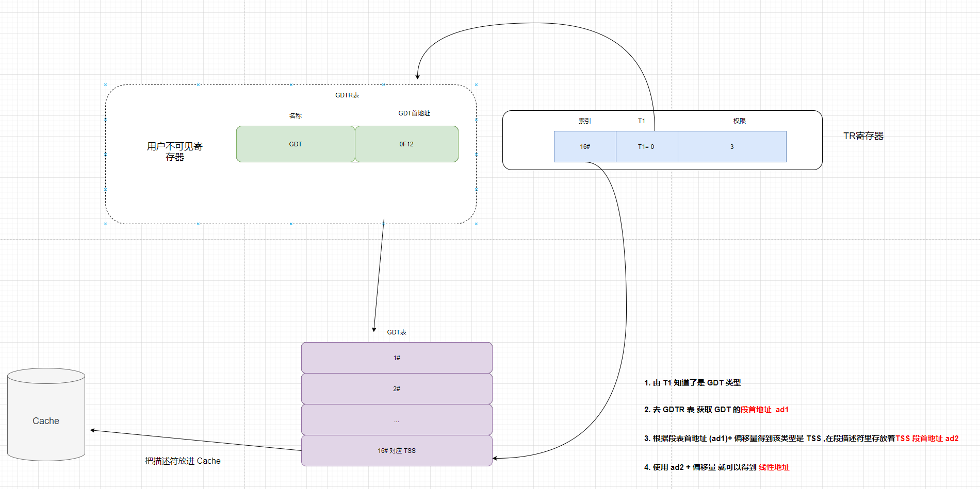Select the purple ellipsis GDT row

[397, 419]
